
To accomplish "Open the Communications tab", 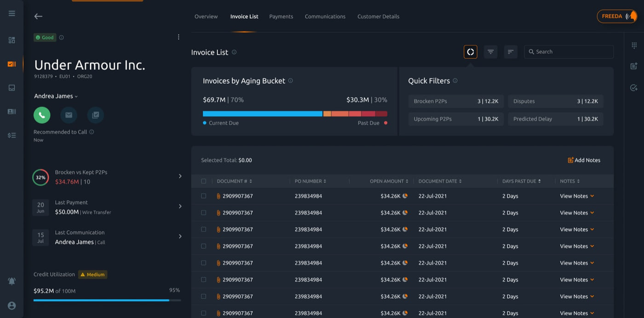I will click(325, 17).
